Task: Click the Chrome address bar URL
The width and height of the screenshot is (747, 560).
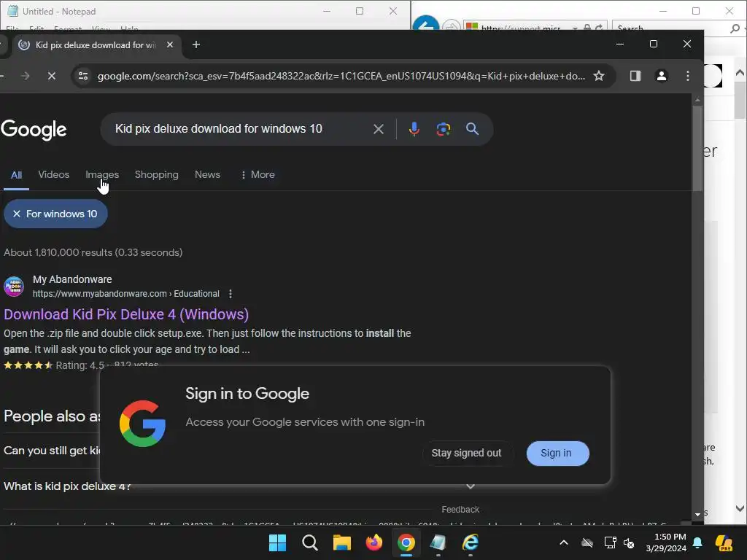Action: tap(341, 76)
